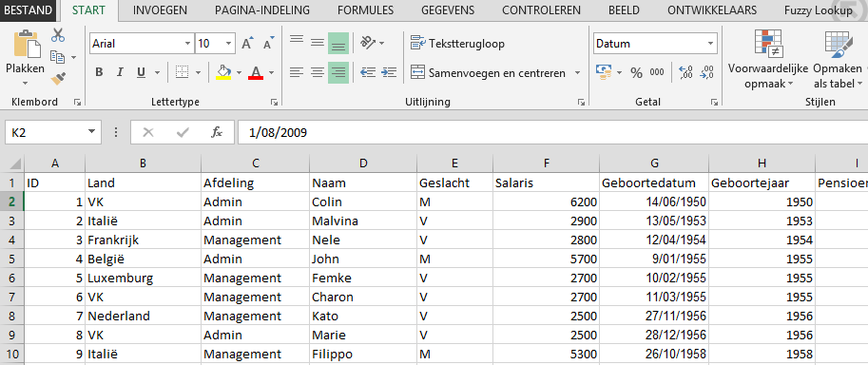Increase decimal places
Image resolution: width=868 pixels, height=365 pixels.
[685, 72]
